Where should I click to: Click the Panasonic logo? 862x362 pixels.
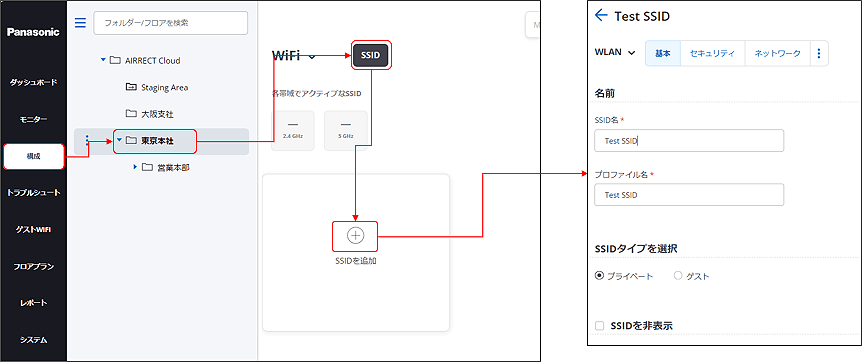(33, 32)
